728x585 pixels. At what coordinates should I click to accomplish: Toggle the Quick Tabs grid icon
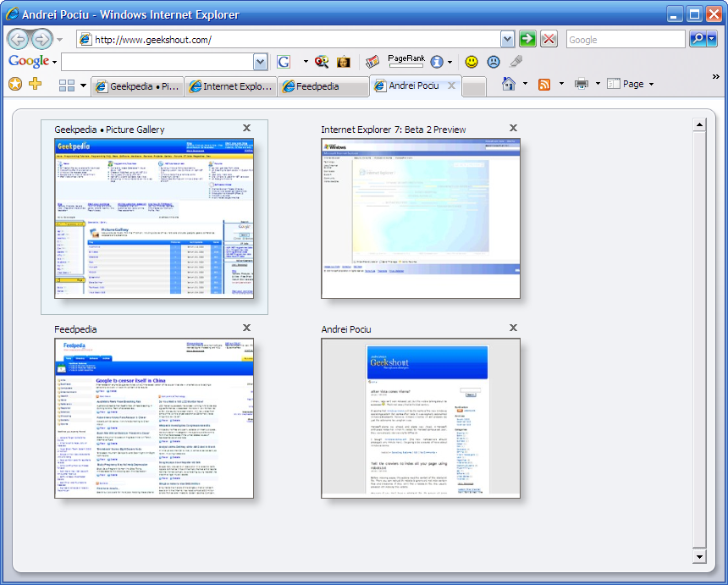[x=67, y=85]
